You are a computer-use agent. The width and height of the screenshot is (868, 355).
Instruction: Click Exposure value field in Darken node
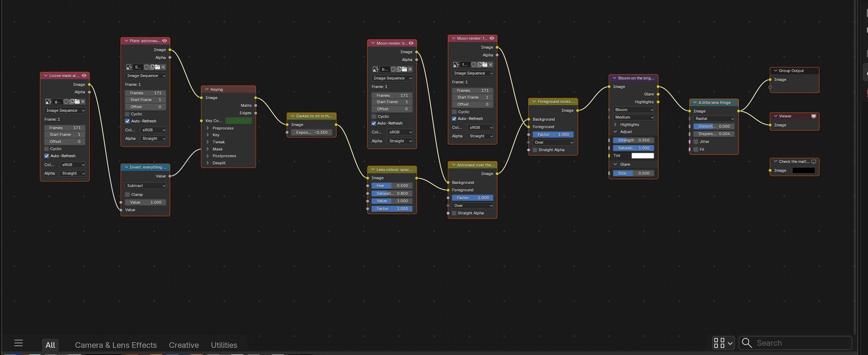(312, 132)
